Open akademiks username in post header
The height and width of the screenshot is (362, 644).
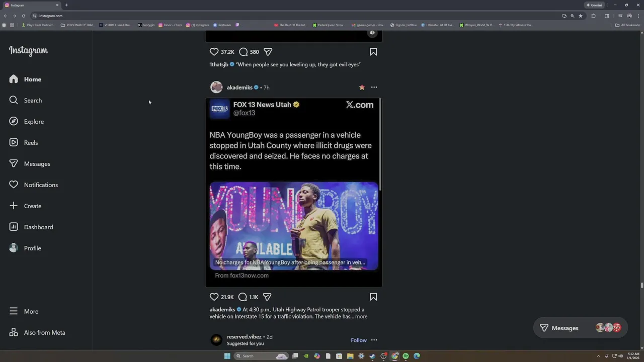point(239,87)
